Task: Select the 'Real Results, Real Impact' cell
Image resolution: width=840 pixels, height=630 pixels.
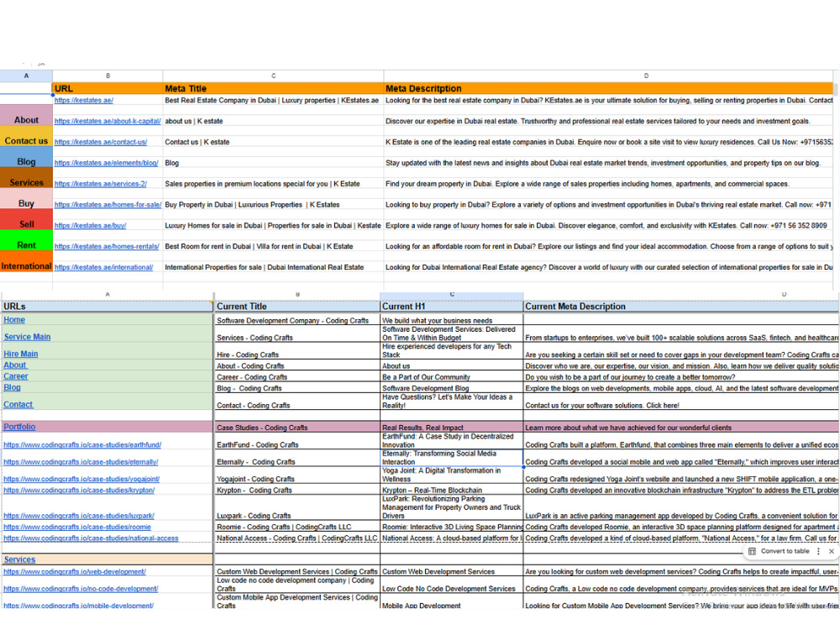Action: [x=452, y=428]
